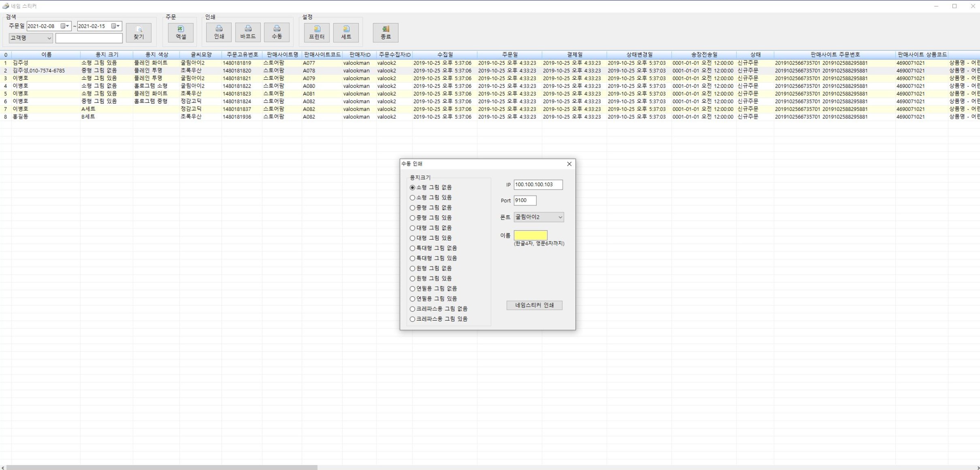The height and width of the screenshot is (470, 980).
Task: Choose 크레파스용 그림 있음 option
Action: [x=412, y=319]
